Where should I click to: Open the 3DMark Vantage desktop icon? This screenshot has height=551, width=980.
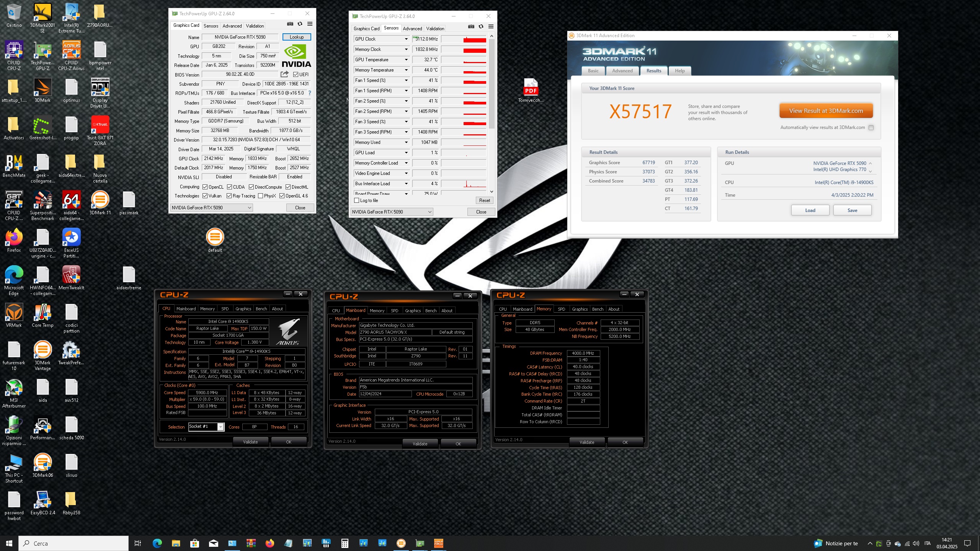(x=42, y=355)
